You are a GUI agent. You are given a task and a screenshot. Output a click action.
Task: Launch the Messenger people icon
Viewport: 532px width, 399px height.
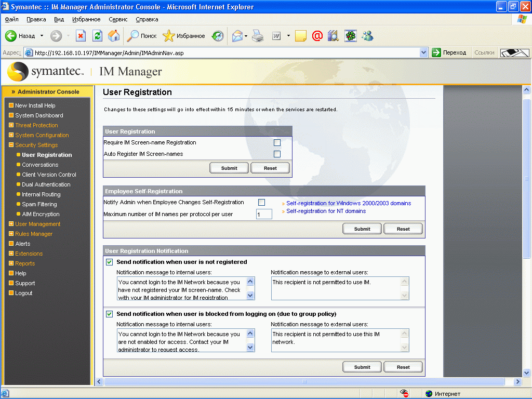[368, 36]
